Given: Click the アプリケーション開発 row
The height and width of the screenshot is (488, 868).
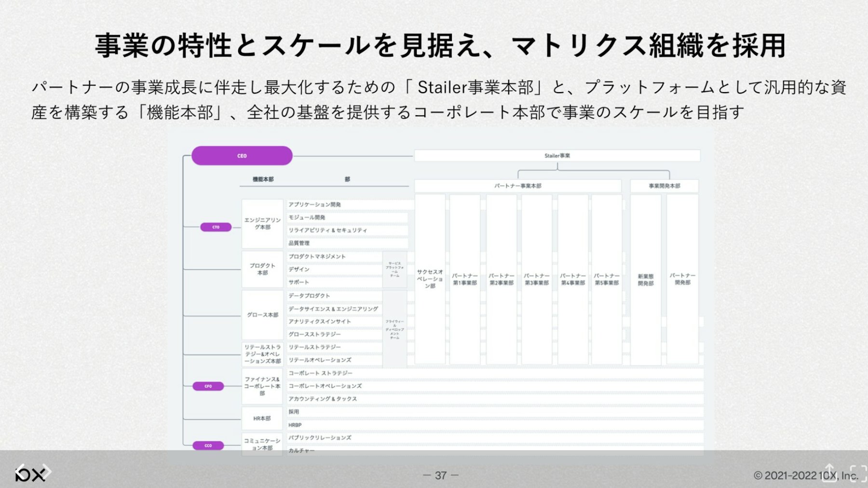Looking at the screenshot, I should 350,204.
